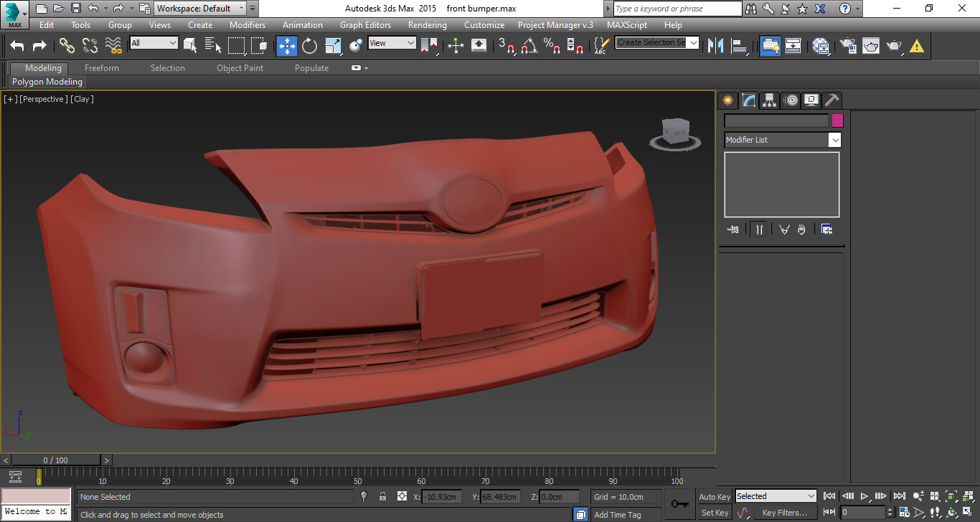The image size is (980, 522).
Task: Click the New Scene icon
Action: [x=41, y=9]
